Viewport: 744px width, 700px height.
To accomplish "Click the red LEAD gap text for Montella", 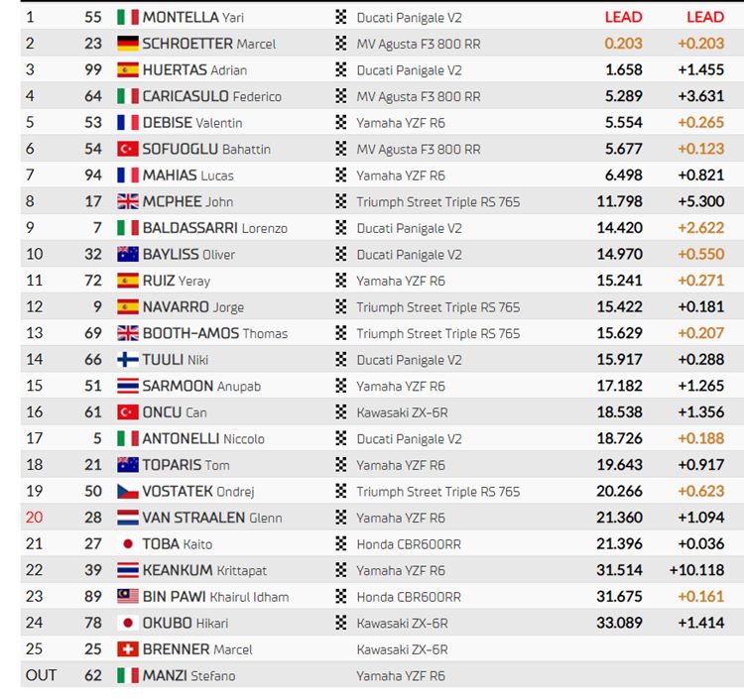I will point(624,17).
